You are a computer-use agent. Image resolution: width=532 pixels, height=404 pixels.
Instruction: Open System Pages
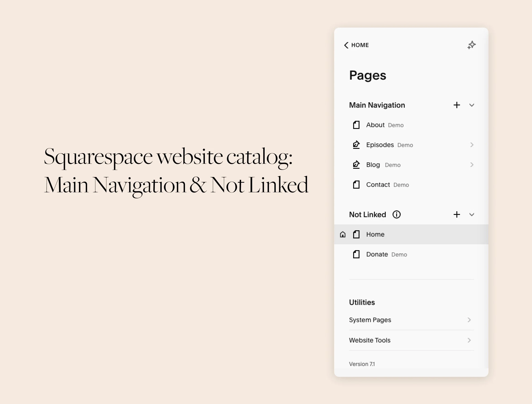(370, 320)
